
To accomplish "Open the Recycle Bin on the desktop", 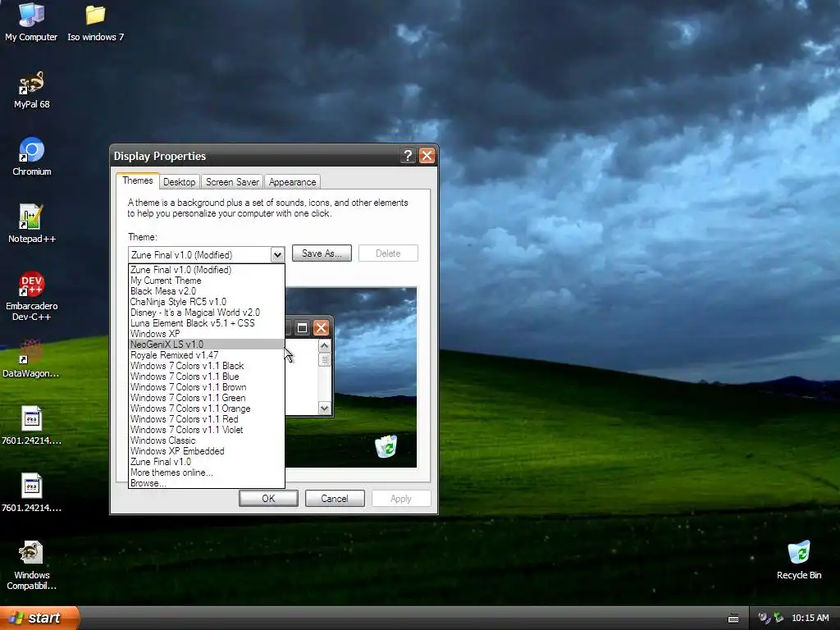I will (x=799, y=559).
